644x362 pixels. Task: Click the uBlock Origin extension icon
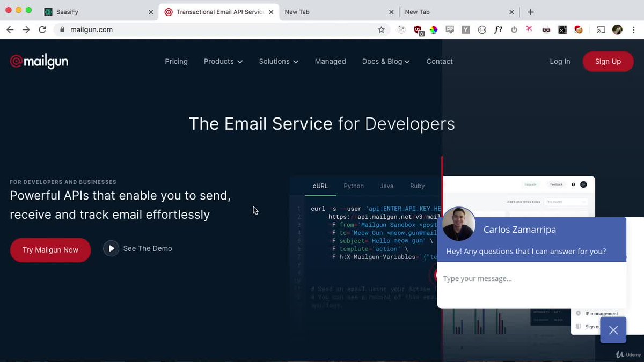point(418,30)
